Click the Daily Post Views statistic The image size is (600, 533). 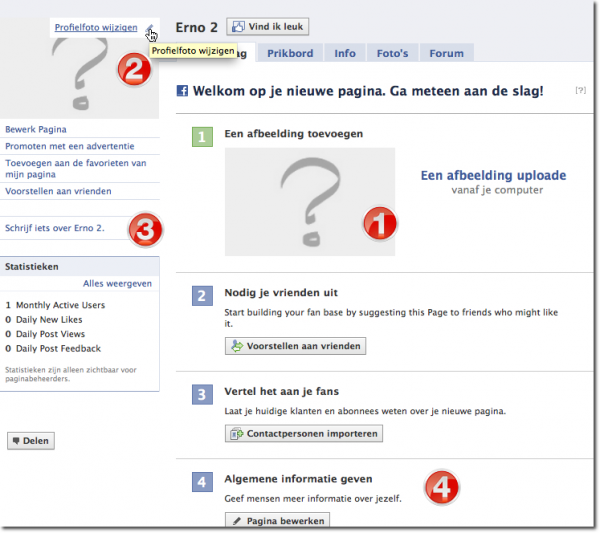click(45, 334)
